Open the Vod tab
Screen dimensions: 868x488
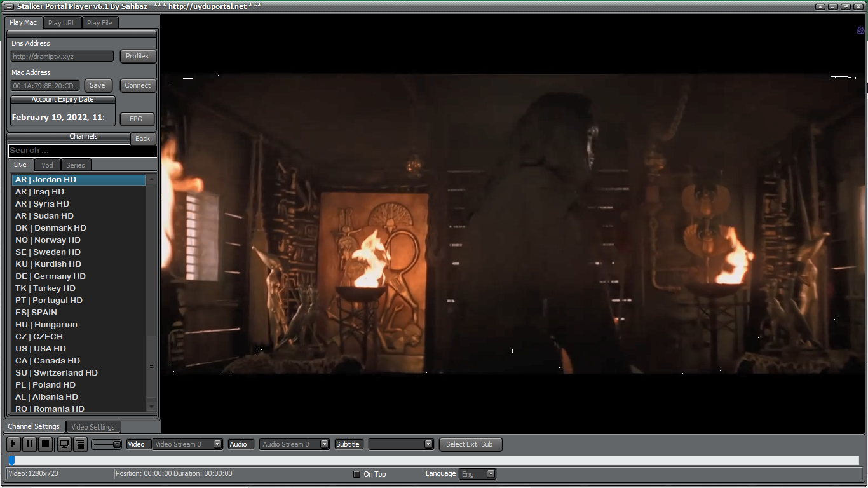48,165
